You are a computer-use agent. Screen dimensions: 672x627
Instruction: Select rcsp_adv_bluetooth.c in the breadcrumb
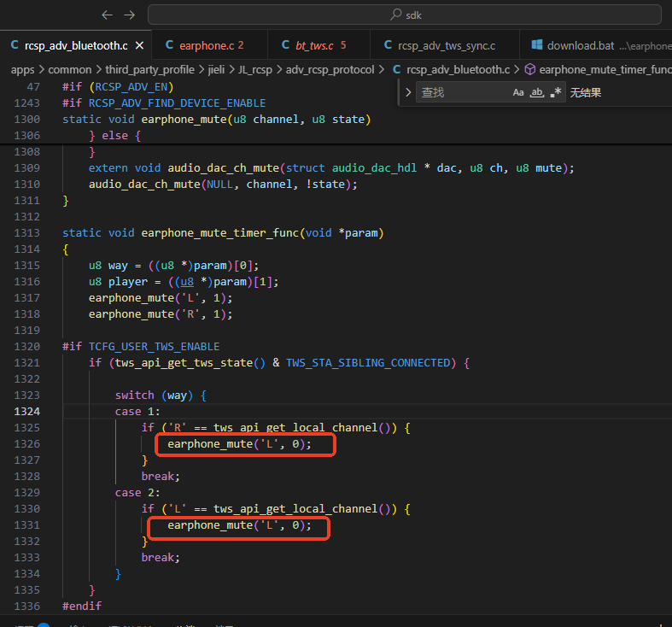tap(458, 69)
